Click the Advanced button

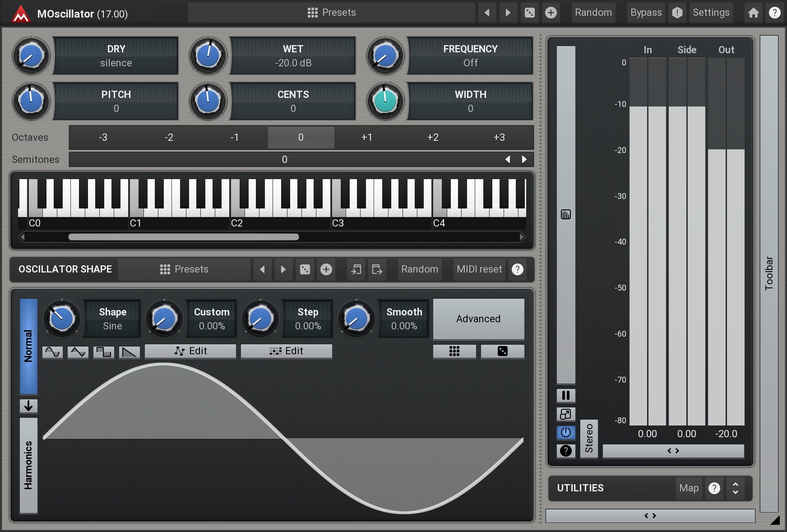[478, 319]
